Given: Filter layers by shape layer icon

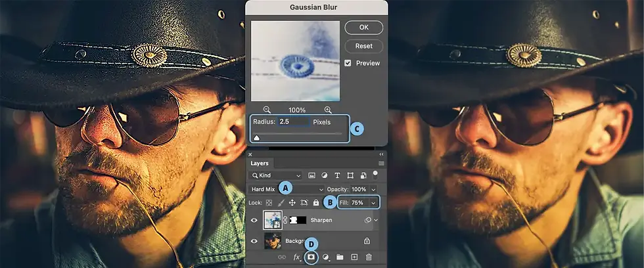Looking at the screenshot, I should pyautogui.click(x=350, y=175).
